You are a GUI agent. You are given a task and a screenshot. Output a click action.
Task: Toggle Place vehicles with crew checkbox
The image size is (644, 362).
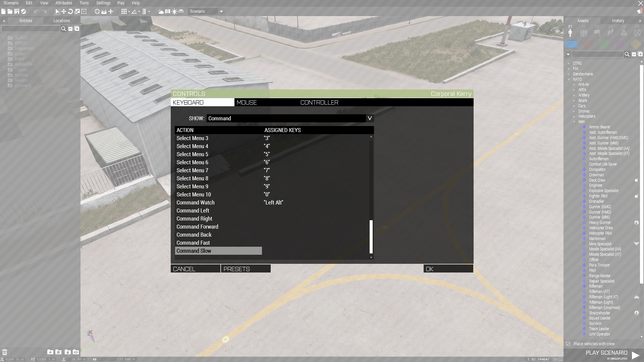(568, 344)
